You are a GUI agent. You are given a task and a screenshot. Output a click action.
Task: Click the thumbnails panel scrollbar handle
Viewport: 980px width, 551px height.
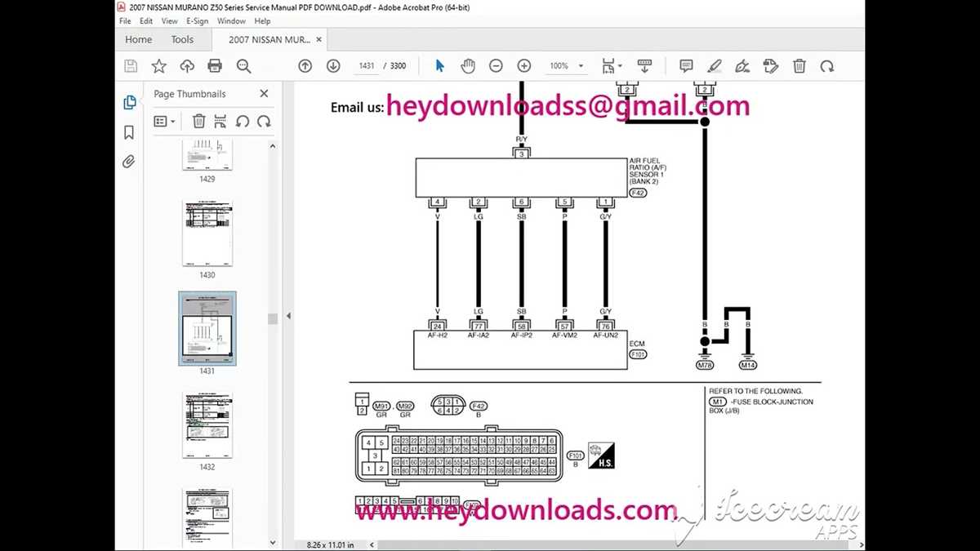pos(273,318)
